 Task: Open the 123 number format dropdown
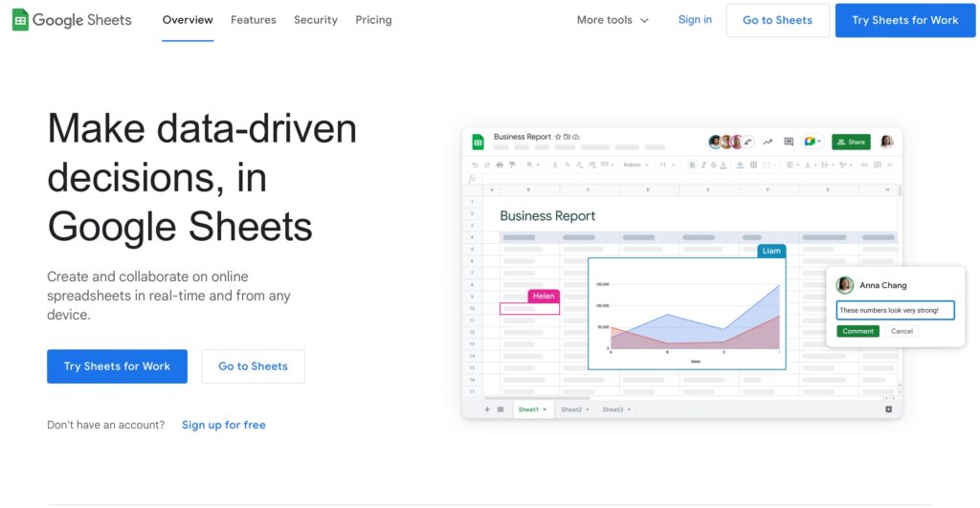pyautogui.click(x=606, y=165)
